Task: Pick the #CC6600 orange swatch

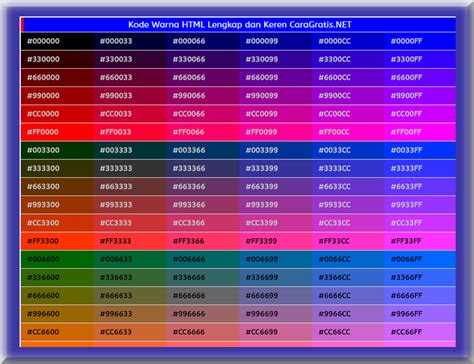Action: pos(57,332)
